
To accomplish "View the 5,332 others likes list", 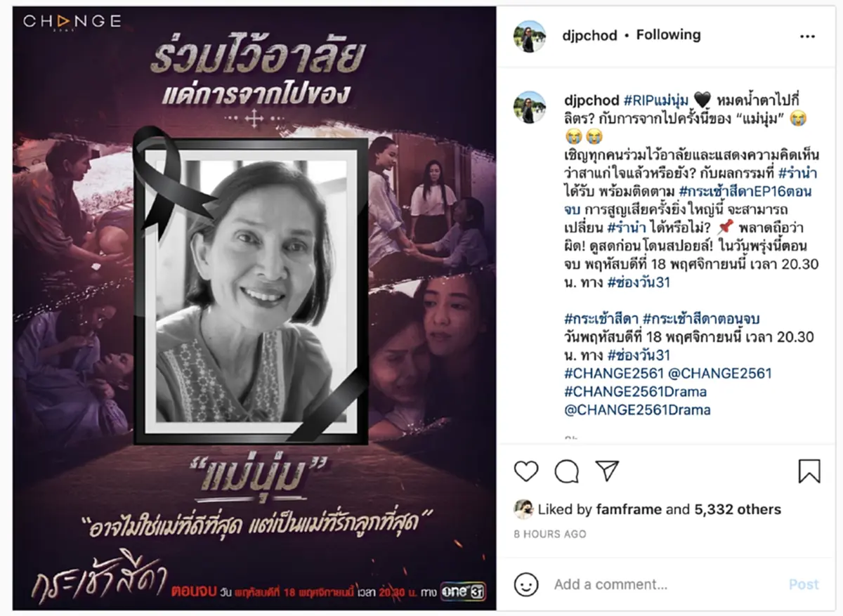I will click(x=738, y=509).
